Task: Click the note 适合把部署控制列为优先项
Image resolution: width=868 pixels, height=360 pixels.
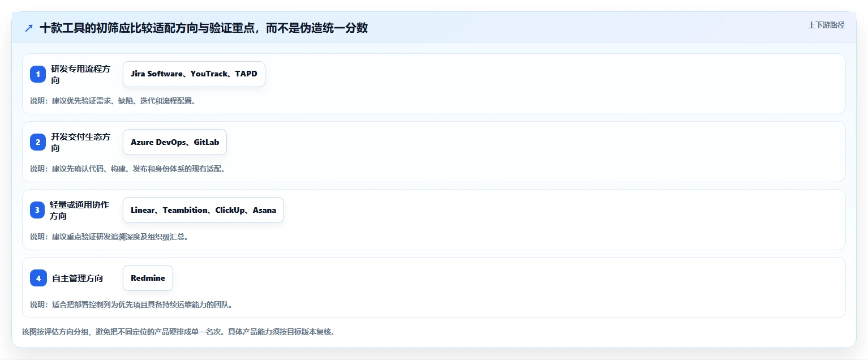Action: click(x=131, y=305)
